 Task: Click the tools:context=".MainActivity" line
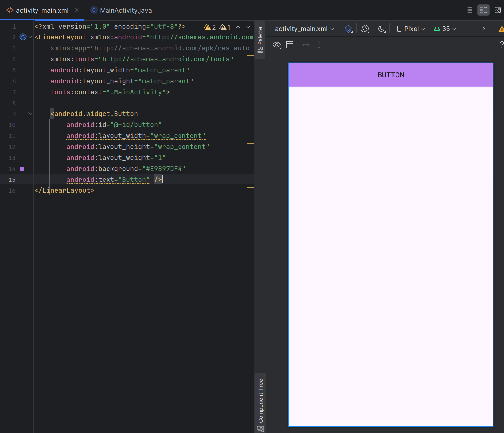click(110, 92)
